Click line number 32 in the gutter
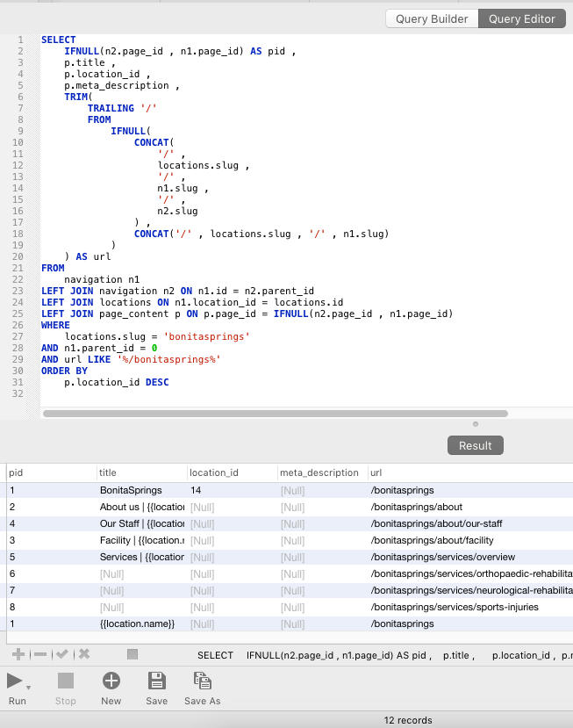Image resolution: width=573 pixels, height=728 pixels. point(18,393)
